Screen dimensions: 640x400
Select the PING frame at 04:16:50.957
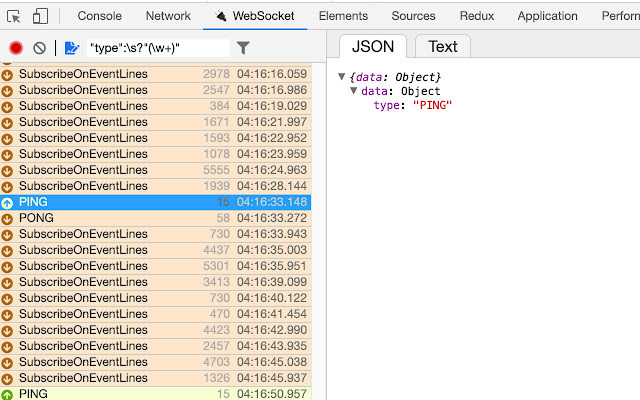tap(156, 394)
